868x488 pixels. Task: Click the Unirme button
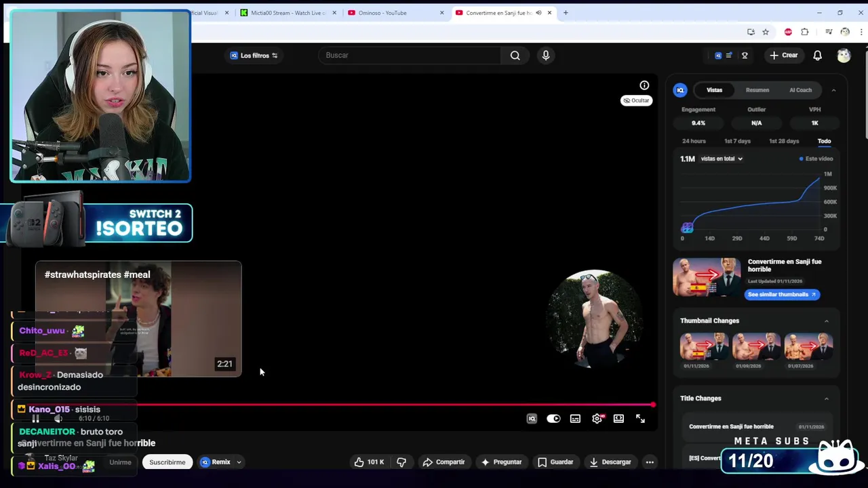[120, 462]
